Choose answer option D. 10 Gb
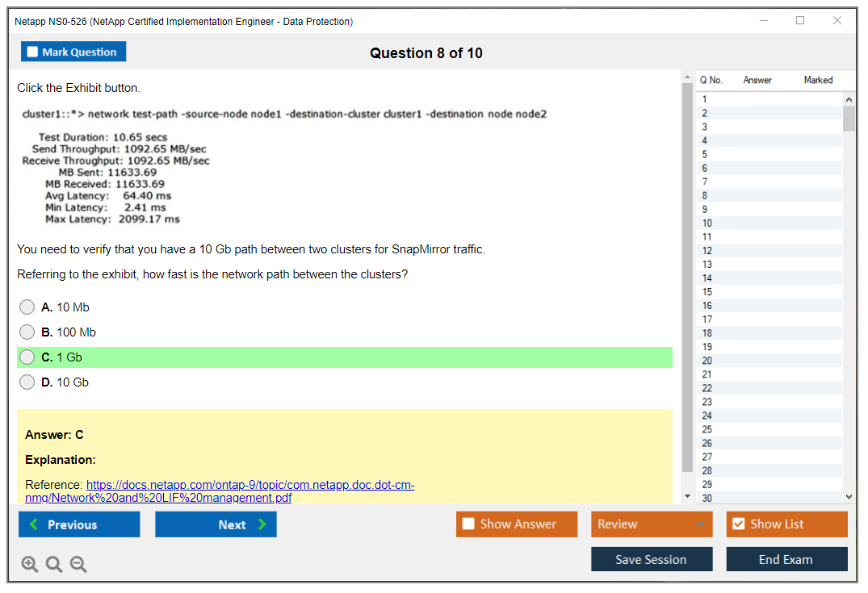 pos(27,382)
